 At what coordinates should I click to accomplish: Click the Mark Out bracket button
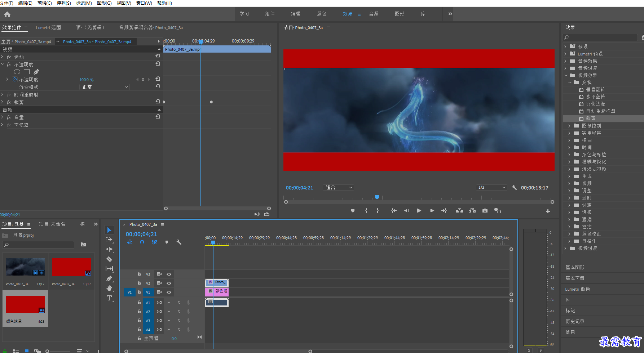[x=378, y=211]
